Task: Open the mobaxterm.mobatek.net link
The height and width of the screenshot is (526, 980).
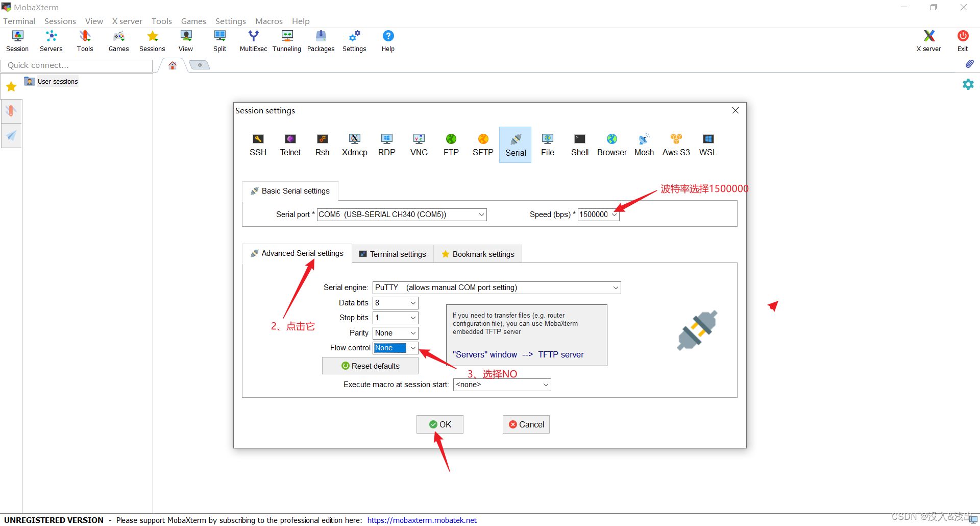Action: coord(422,520)
